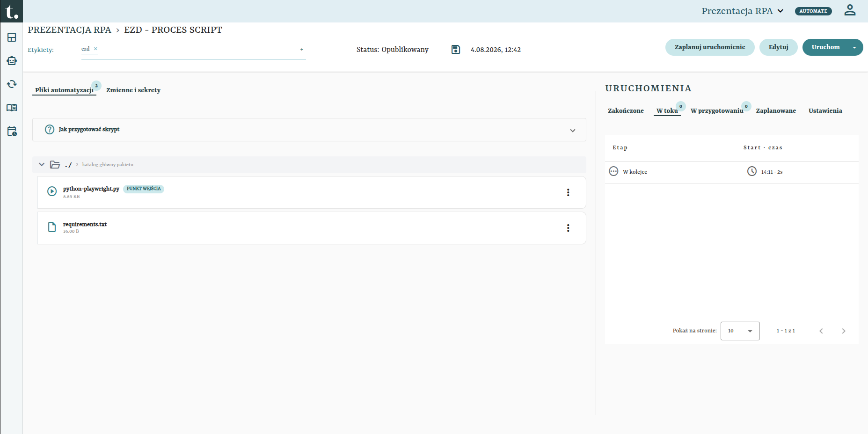Open the 'Zaplanowane' runs tab

pos(776,111)
